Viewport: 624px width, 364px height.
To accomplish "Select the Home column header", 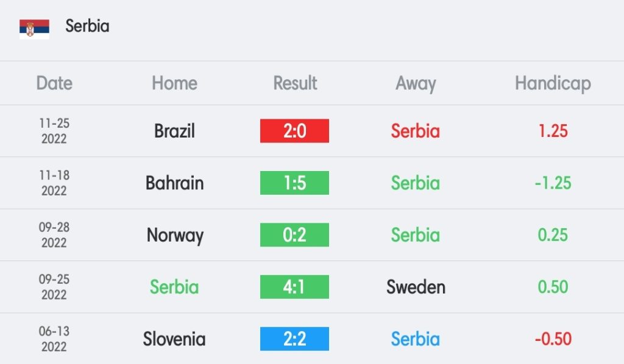I will 174,83.
